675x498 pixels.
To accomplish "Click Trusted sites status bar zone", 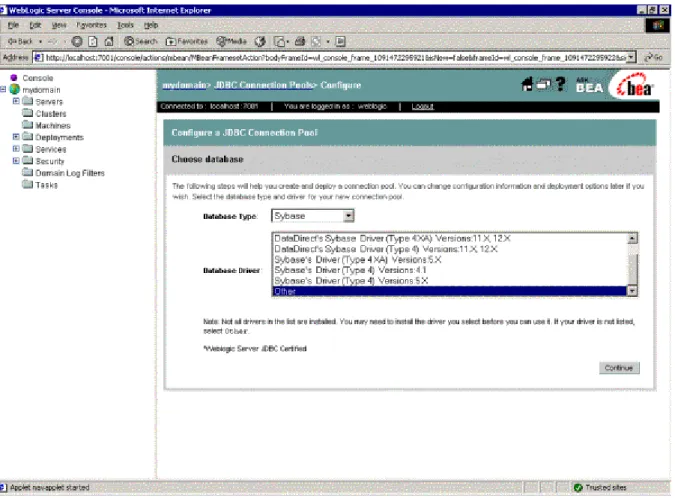I will [x=601, y=487].
